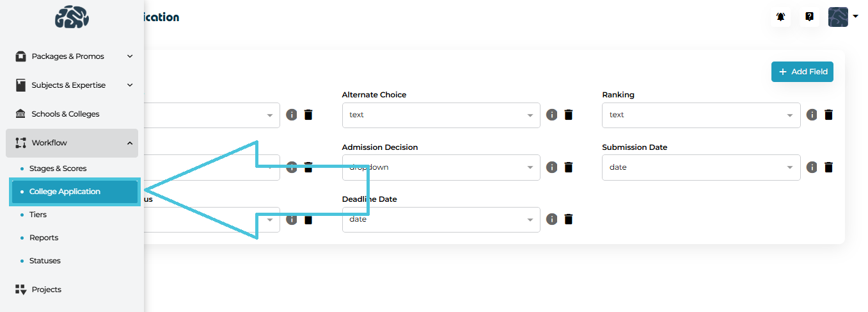
Task: Go to Schools & Colleges page
Action: pyautogui.click(x=65, y=114)
